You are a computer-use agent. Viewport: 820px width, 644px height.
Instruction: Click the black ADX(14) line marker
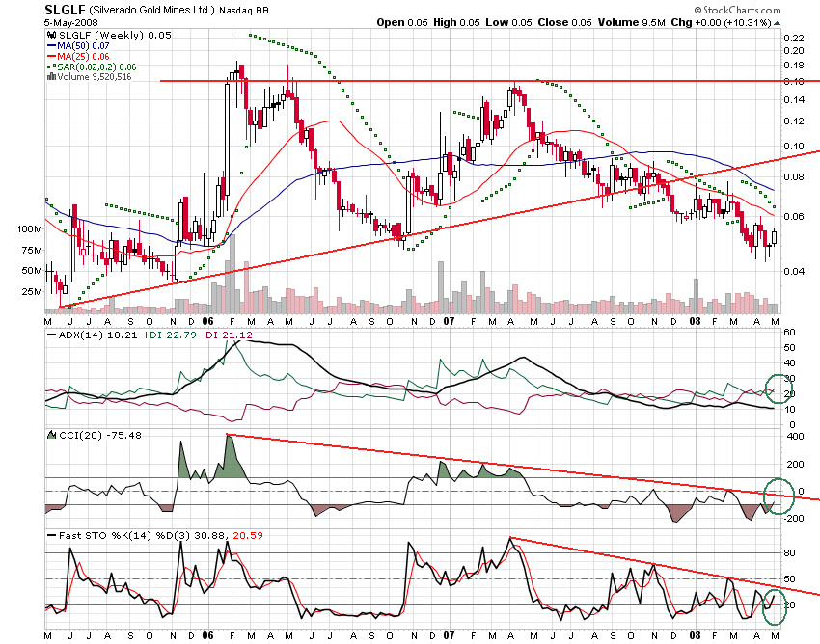coord(52,335)
